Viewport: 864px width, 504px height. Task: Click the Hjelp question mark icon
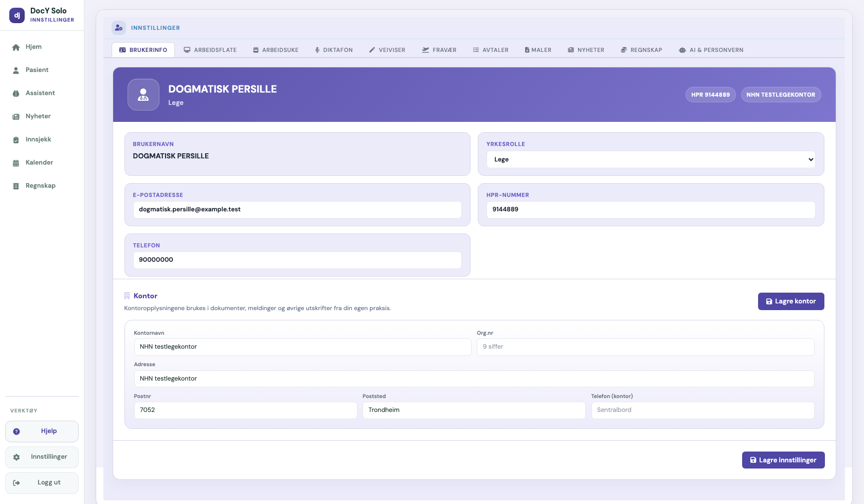tap(16, 431)
